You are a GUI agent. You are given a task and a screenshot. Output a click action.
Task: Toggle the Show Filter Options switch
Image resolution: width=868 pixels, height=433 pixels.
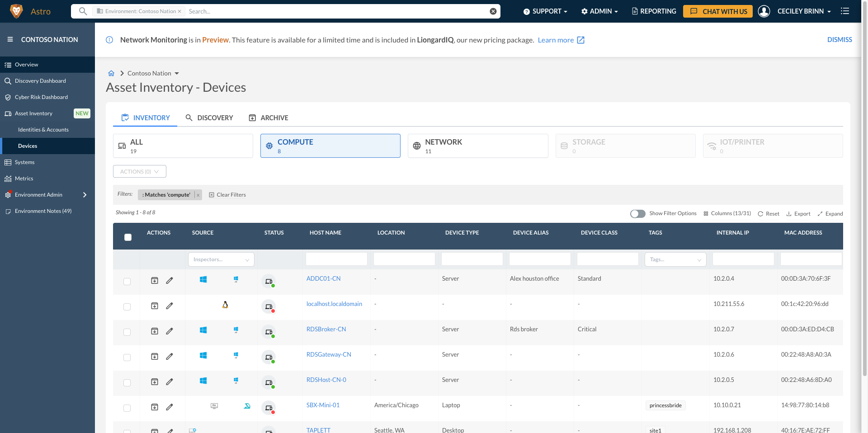[637, 214]
